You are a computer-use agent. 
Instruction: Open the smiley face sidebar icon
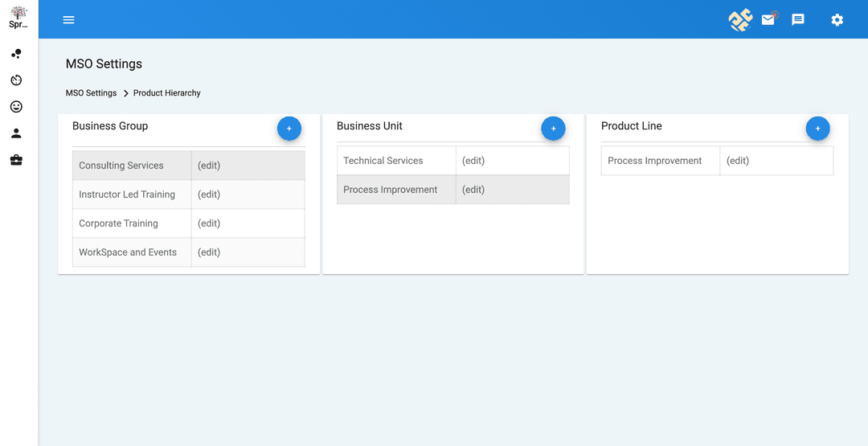[x=17, y=107]
